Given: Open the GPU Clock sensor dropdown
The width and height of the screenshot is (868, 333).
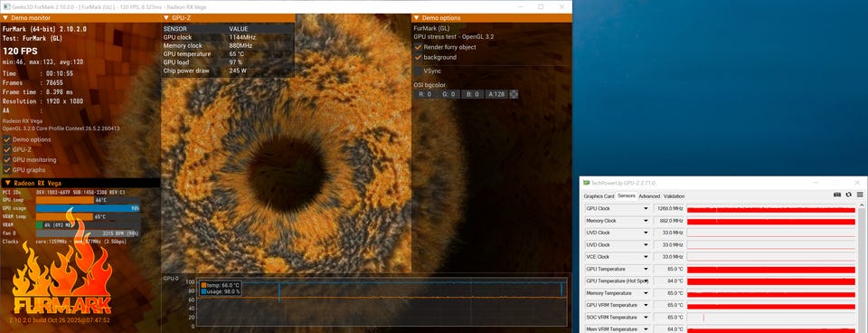Looking at the screenshot, I should tap(646, 209).
